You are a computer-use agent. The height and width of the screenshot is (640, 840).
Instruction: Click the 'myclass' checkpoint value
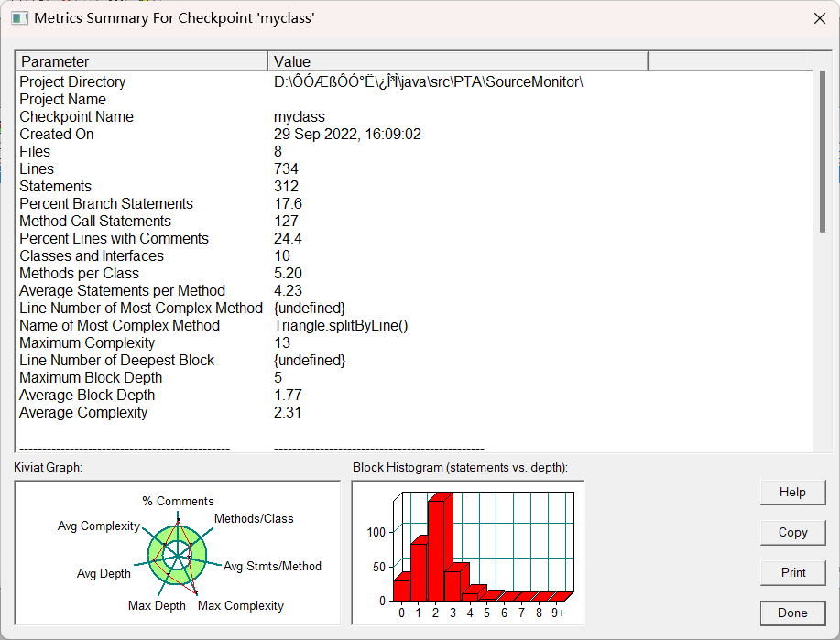click(300, 117)
